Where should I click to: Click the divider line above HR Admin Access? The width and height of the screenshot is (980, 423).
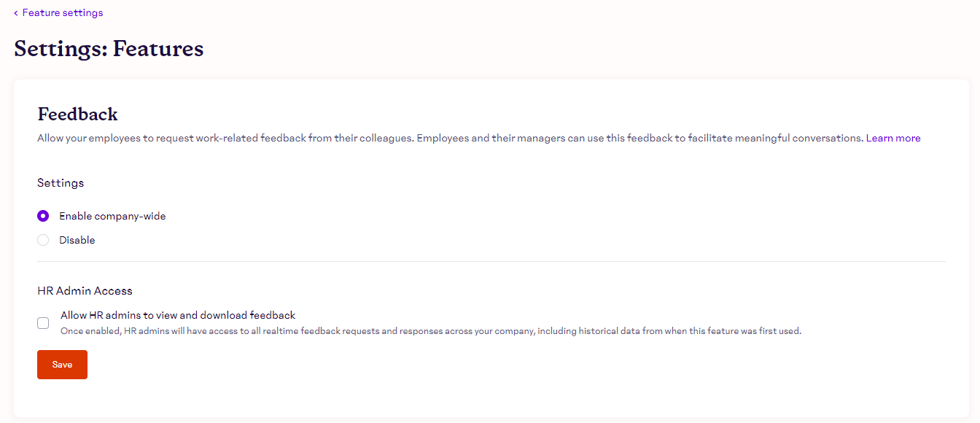click(x=491, y=261)
